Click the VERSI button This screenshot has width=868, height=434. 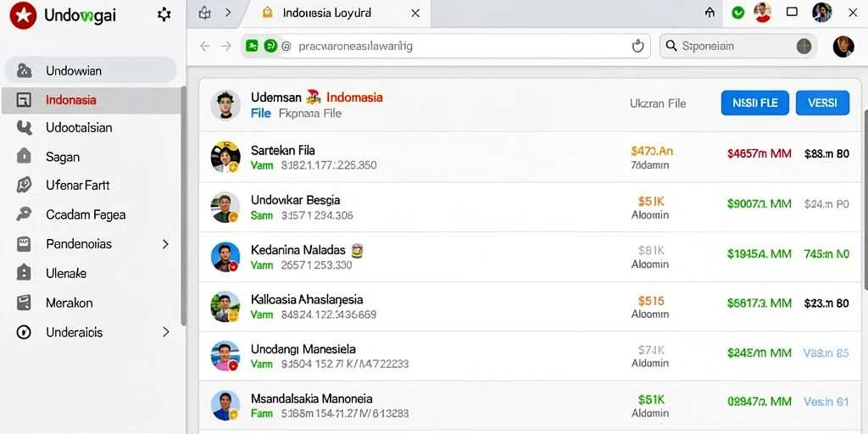click(822, 103)
